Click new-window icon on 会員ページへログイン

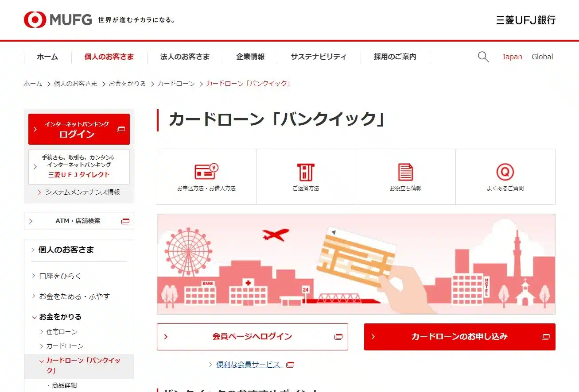tap(338, 337)
